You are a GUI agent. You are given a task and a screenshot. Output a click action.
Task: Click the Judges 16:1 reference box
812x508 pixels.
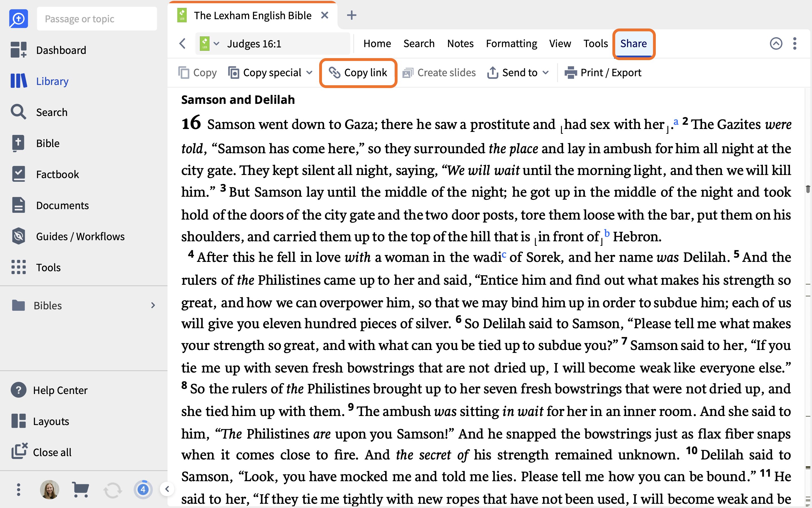click(x=273, y=44)
